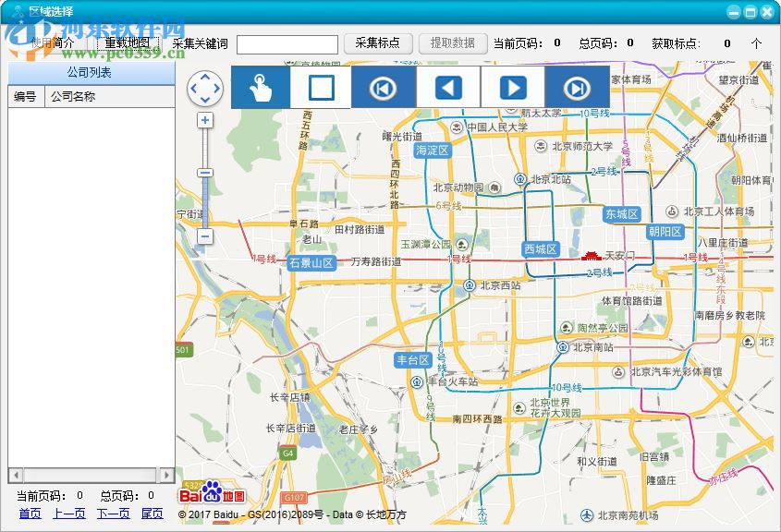Click the map zoom slider handle
The image size is (781, 532).
click(x=205, y=173)
